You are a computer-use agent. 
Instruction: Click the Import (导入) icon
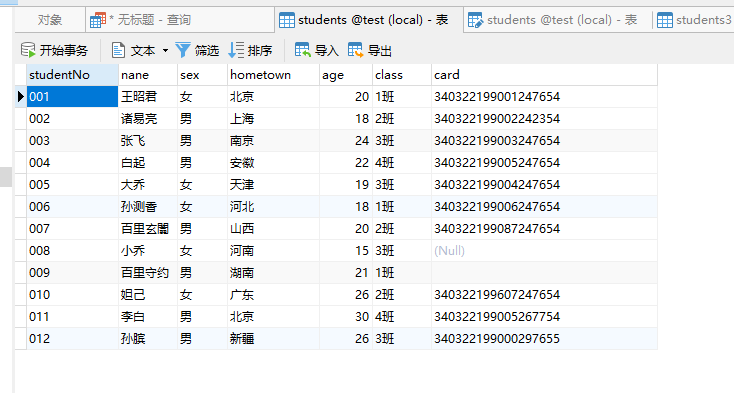point(302,50)
